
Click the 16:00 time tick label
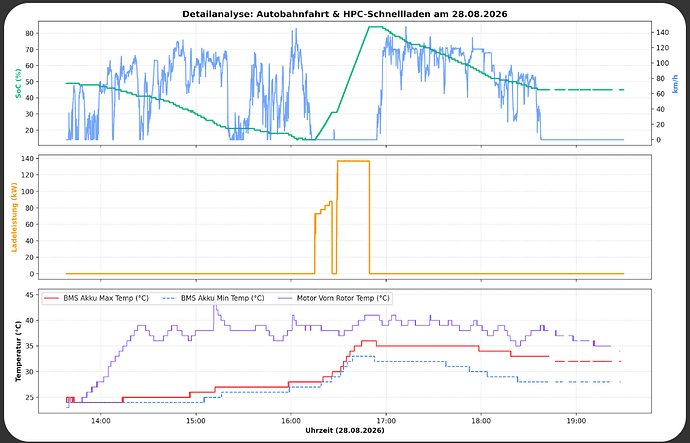291,421
